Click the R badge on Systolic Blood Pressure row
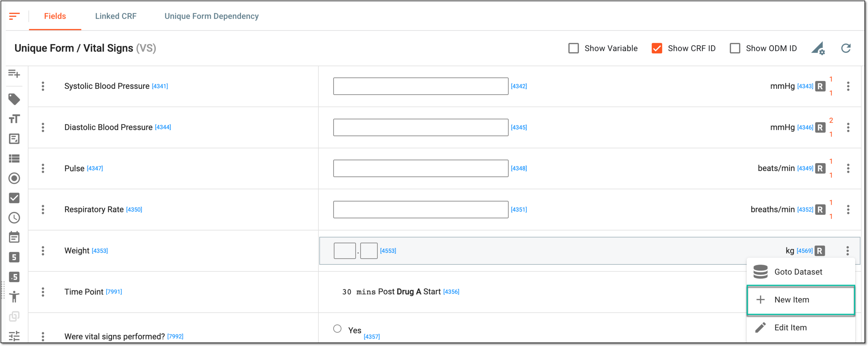This screenshot has height=346, width=868. pyautogui.click(x=820, y=86)
